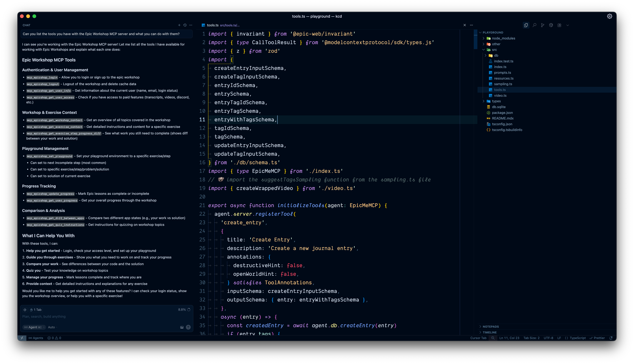This screenshot has width=634, height=364.
Task: Start a new chat with plus icon
Action: [x=179, y=25]
